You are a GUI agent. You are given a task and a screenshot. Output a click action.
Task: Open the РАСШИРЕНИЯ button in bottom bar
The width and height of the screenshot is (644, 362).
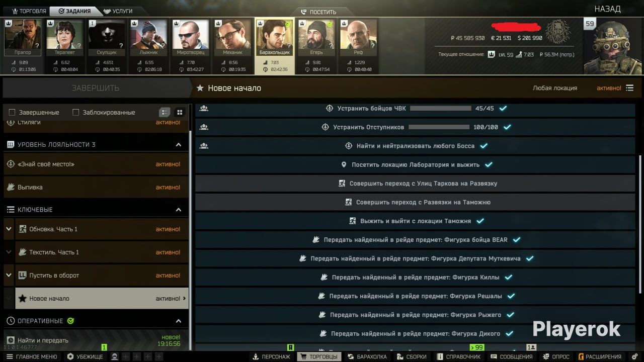(600, 356)
